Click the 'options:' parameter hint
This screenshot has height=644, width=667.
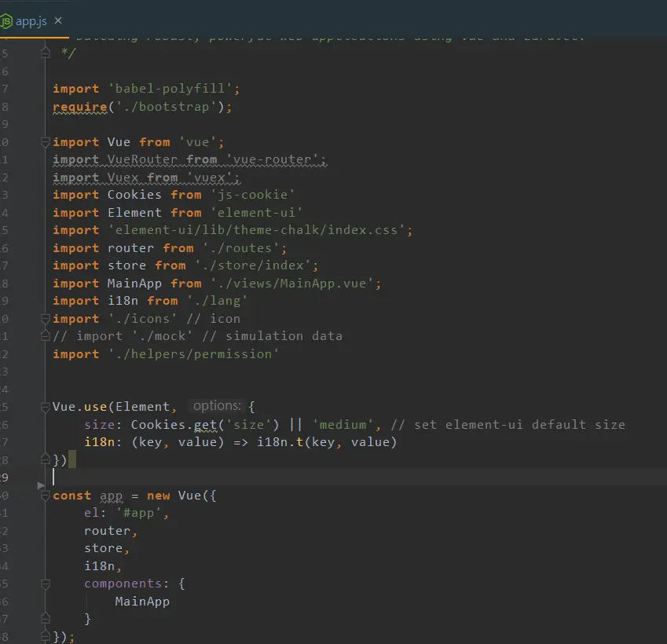pos(217,406)
